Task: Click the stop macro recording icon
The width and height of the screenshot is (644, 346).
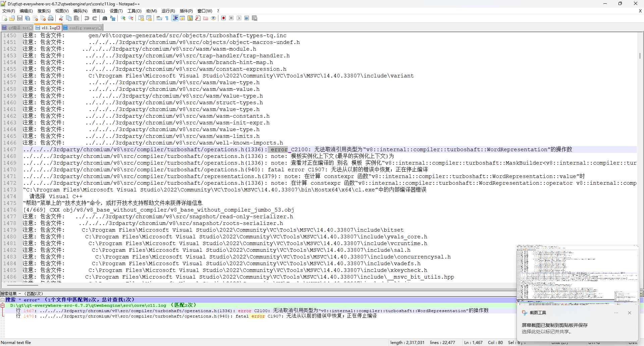Action: [x=231, y=18]
